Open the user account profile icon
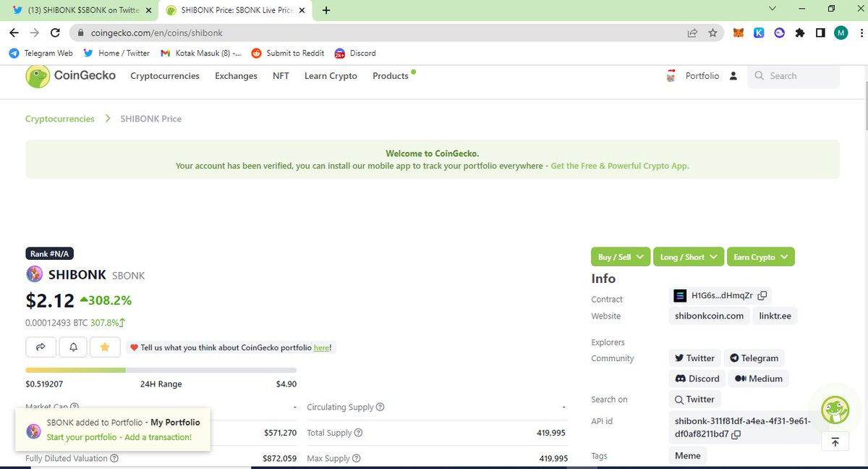 tap(733, 76)
